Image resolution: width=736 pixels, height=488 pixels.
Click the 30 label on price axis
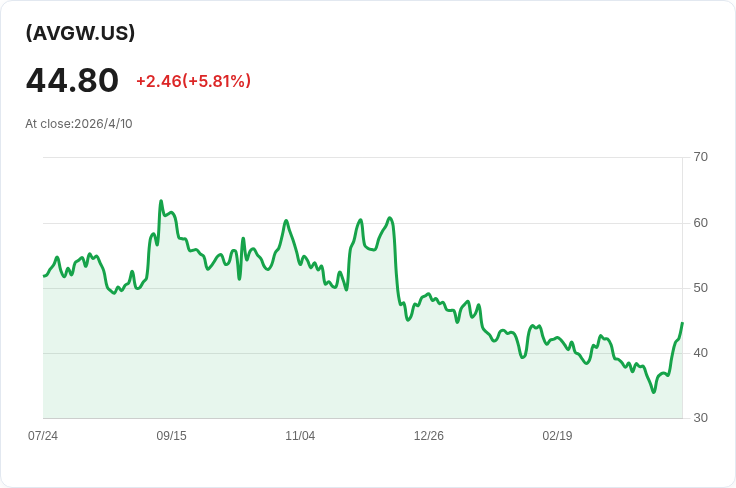tap(700, 418)
